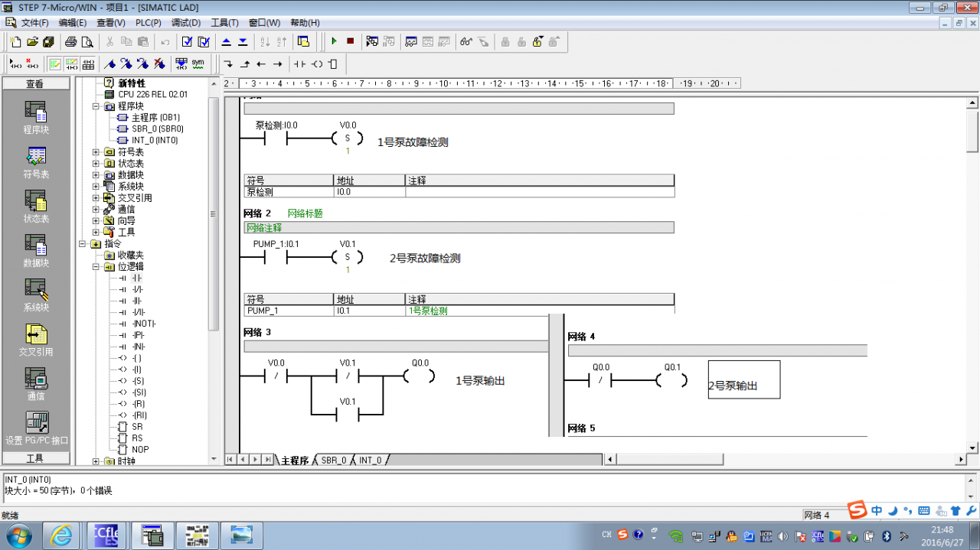
Task: Click the Windows Start button
Action: (x=18, y=535)
